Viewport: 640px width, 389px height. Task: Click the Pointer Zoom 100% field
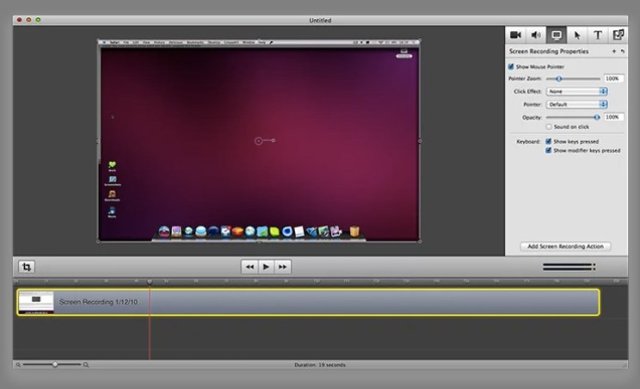click(613, 78)
